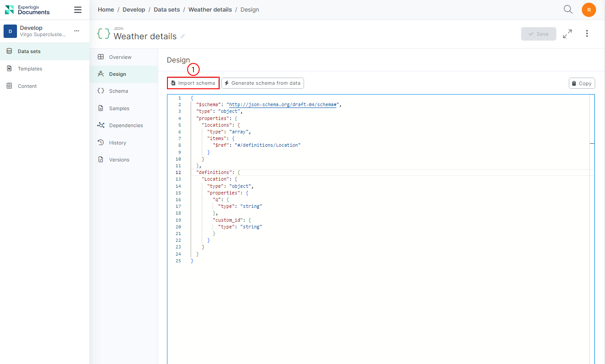Click the Data sets database icon
605x364 pixels.
point(9,51)
